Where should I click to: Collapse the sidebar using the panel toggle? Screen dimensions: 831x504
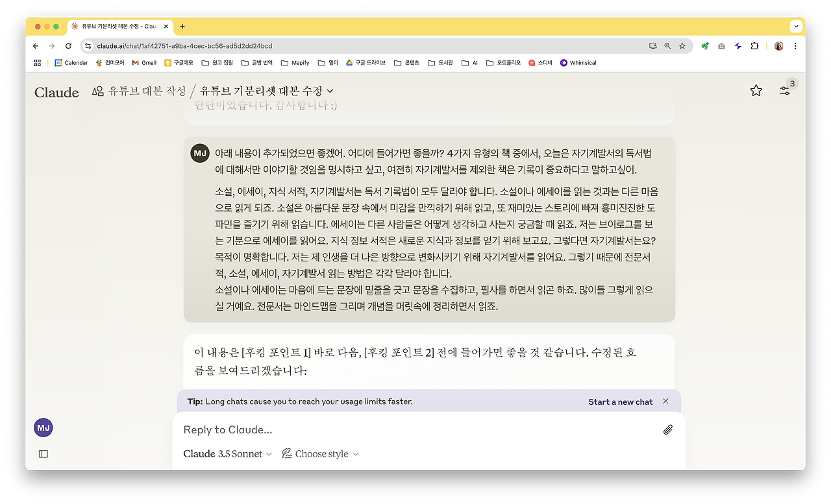43,453
